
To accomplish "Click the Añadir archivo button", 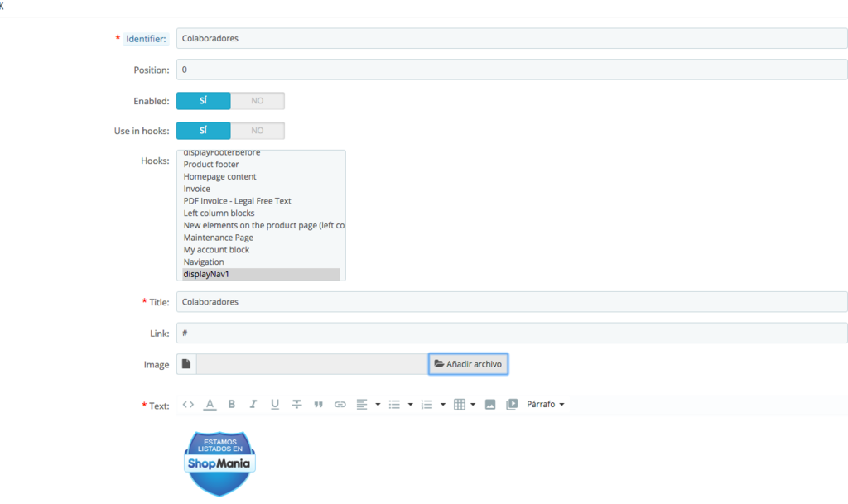I will [468, 364].
